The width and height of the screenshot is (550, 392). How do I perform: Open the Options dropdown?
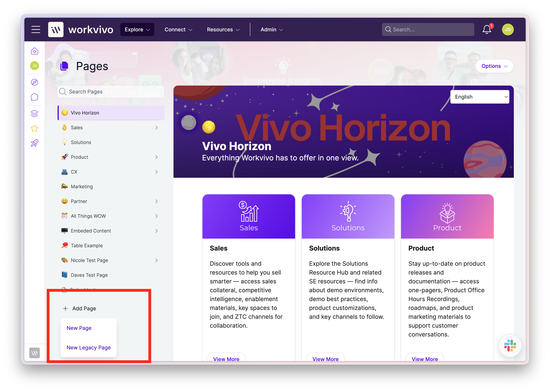click(x=494, y=66)
